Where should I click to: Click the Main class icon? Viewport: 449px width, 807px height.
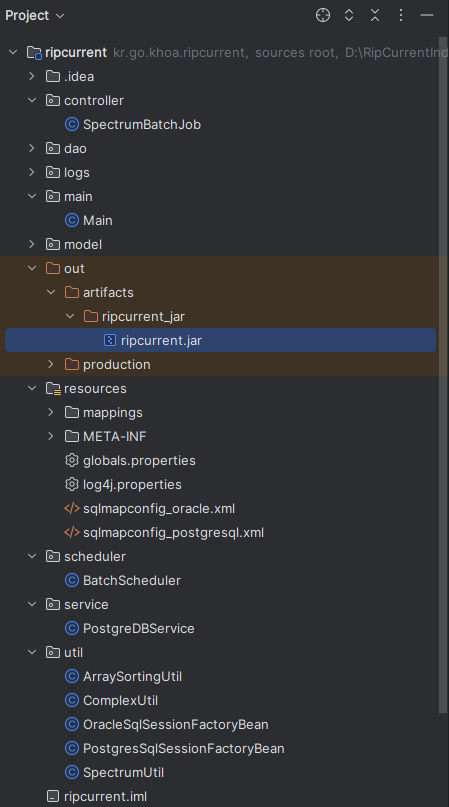pos(72,220)
